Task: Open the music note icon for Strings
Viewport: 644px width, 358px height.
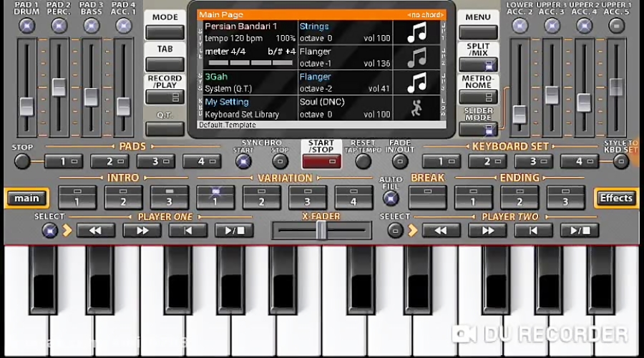Action: (x=416, y=32)
